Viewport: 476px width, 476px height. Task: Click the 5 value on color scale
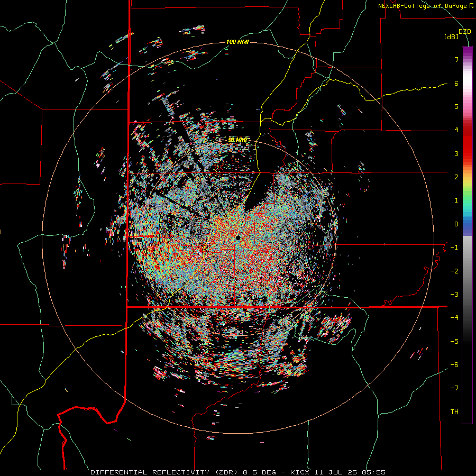(x=456, y=106)
